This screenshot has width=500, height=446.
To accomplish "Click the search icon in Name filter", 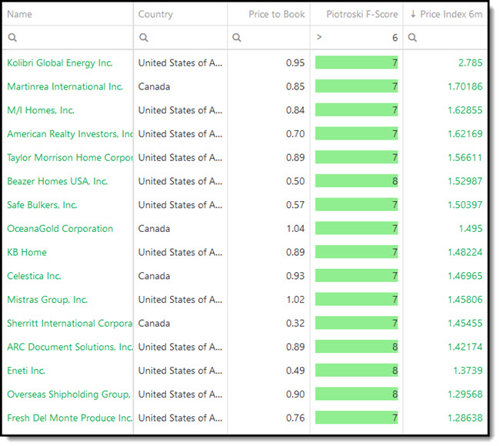I will coord(12,37).
